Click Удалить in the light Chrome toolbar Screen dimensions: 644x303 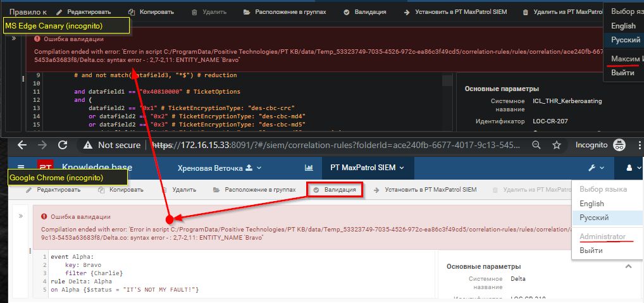point(179,190)
